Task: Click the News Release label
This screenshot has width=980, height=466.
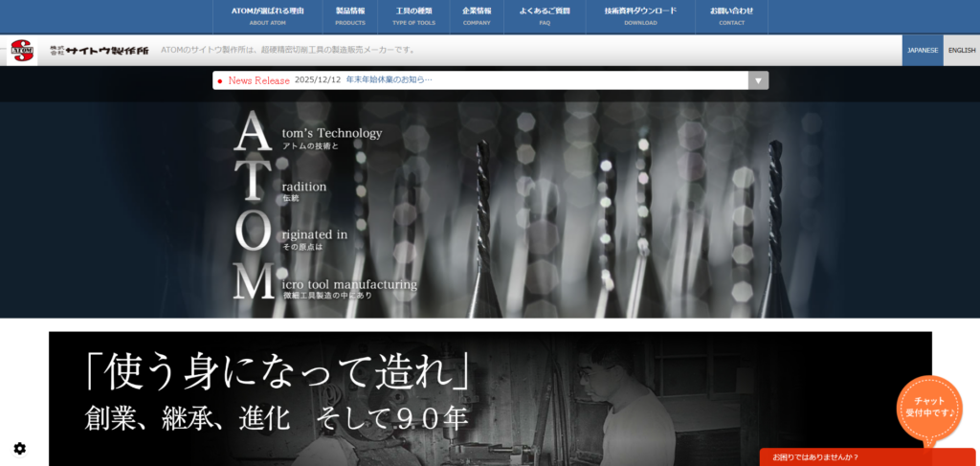Action: coord(258,80)
